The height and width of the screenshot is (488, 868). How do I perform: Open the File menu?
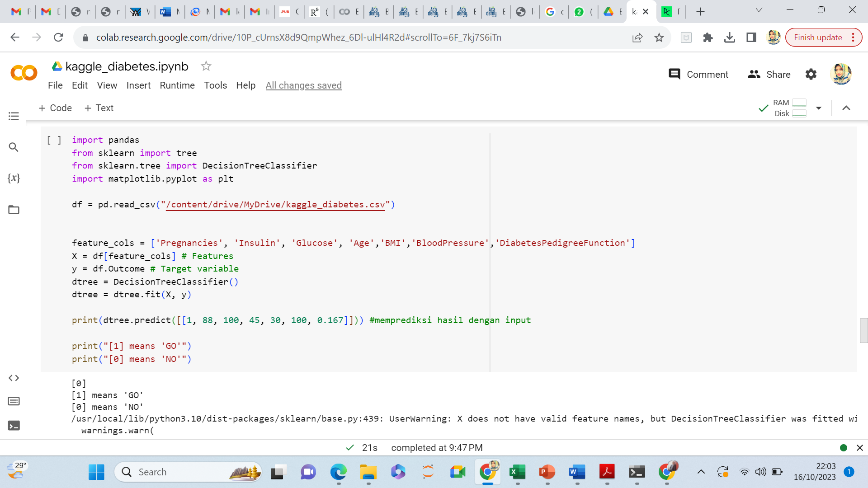(55, 85)
